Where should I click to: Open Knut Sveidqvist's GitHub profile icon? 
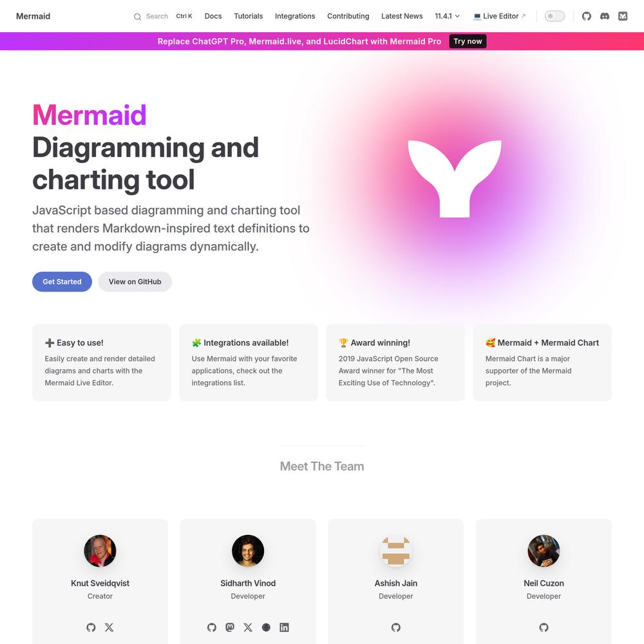pos(91,627)
